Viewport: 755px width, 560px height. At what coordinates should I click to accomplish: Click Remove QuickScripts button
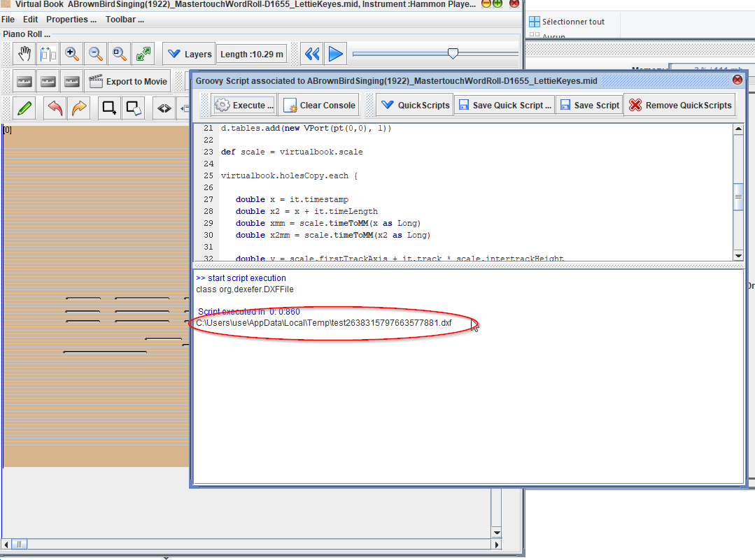[679, 105]
